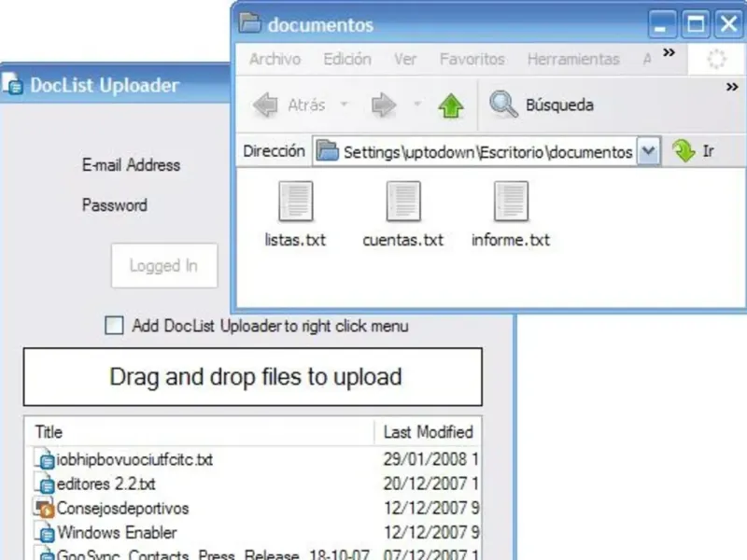This screenshot has height=560, width=747.
Task: Click the forward arrow navigation icon
Action: (384, 105)
